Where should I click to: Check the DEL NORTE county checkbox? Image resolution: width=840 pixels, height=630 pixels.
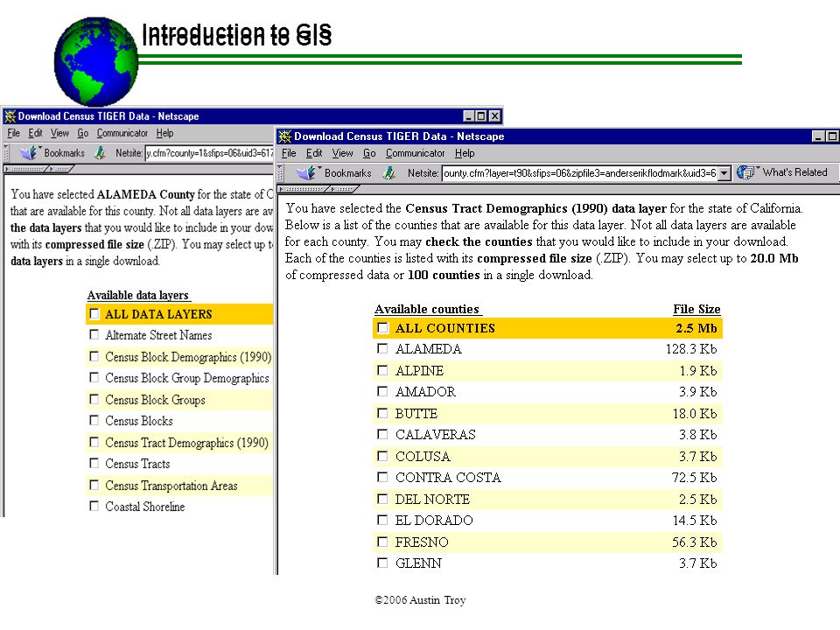[x=382, y=499]
